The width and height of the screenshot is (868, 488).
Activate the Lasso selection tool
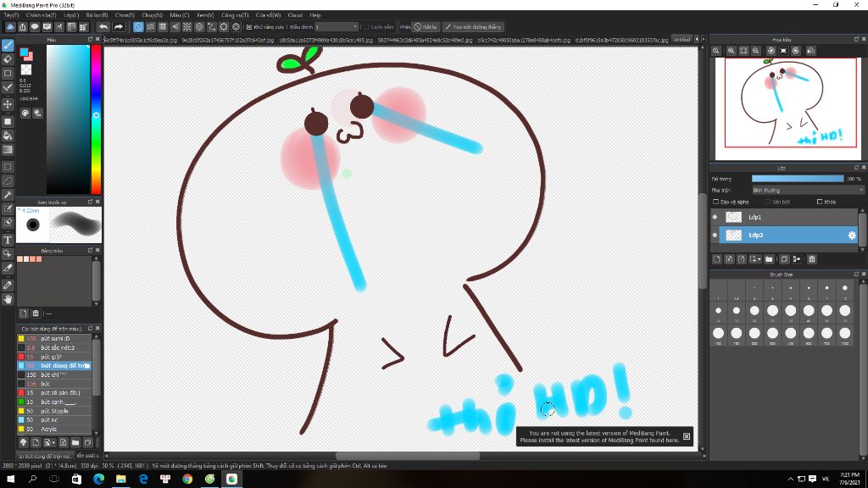coord(8,181)
